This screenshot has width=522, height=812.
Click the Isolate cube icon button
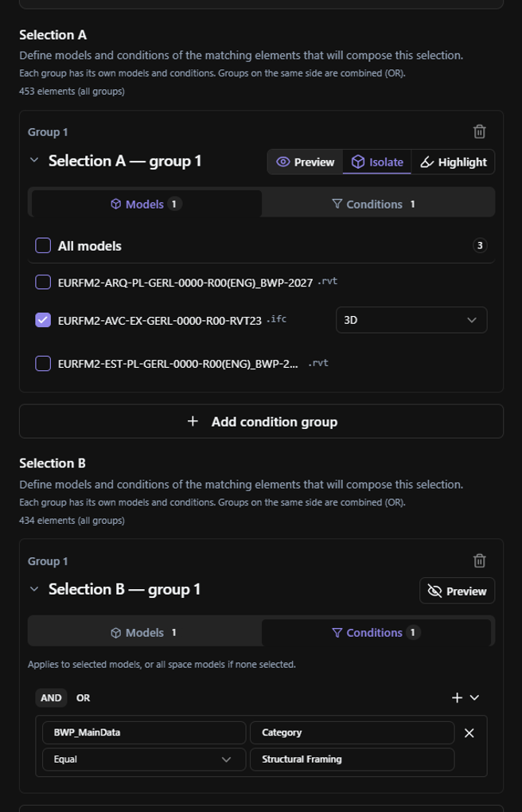pyautogui.click(x=377, y=162)
